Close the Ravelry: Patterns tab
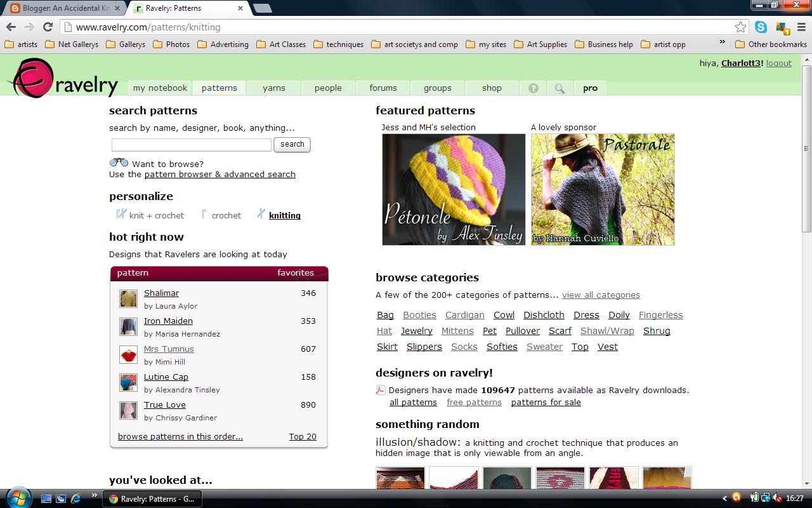This screenshot has width=812, height=508. click(240, 9)
